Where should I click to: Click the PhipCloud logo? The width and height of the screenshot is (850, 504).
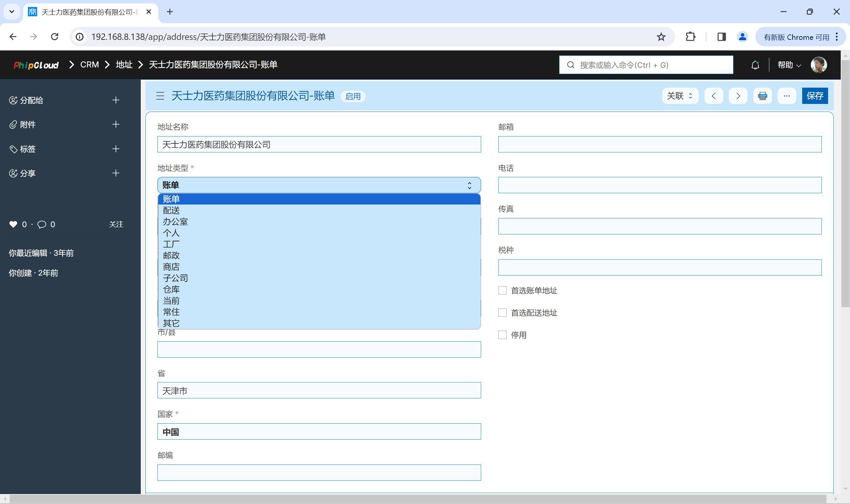[36, 65]
